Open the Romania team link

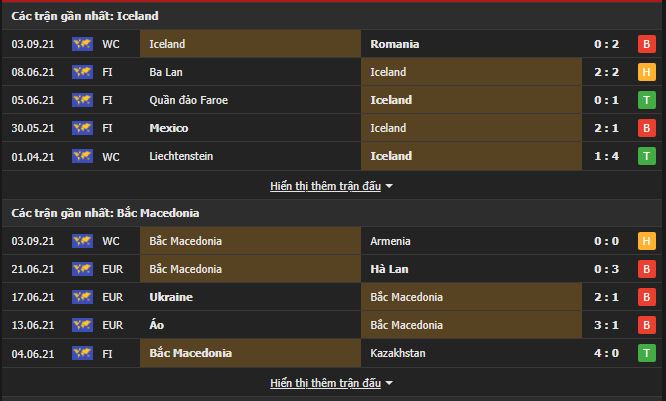(394, 44)
